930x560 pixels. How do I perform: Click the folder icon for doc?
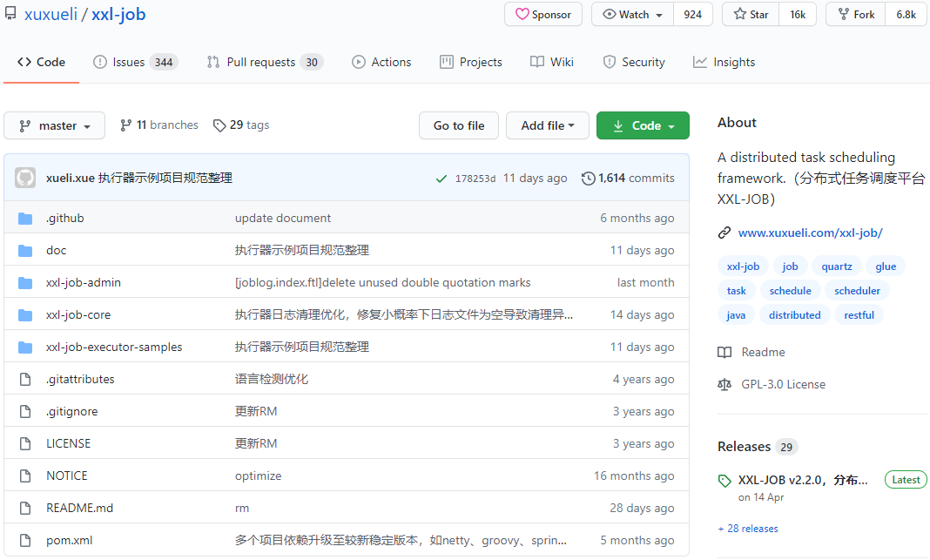[x=25, y=250]
